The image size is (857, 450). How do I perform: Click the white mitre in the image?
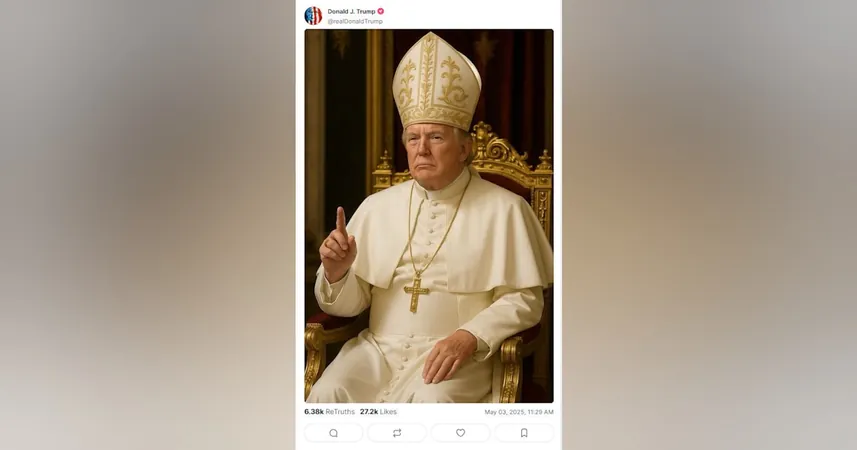437,81
